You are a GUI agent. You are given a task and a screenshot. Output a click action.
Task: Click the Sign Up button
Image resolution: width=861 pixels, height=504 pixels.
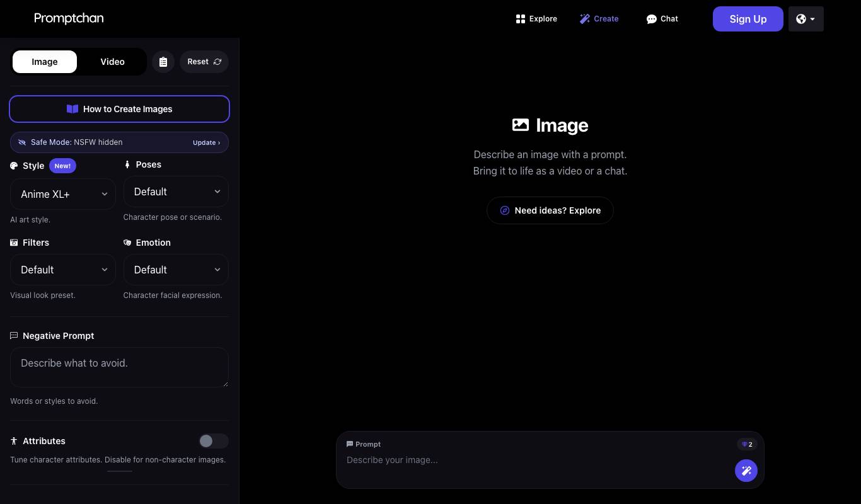[748, 19]
